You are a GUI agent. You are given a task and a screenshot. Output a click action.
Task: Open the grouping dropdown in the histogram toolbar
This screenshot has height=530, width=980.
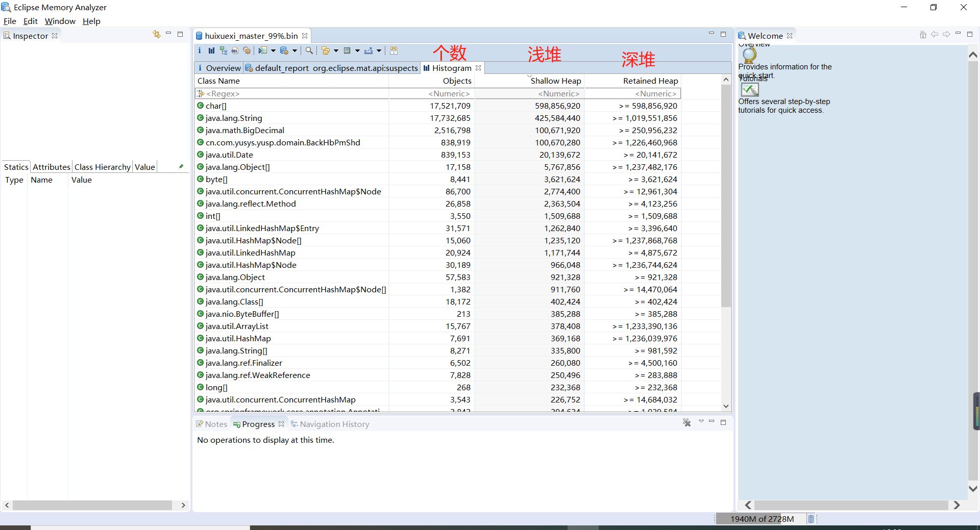[337, 51]
